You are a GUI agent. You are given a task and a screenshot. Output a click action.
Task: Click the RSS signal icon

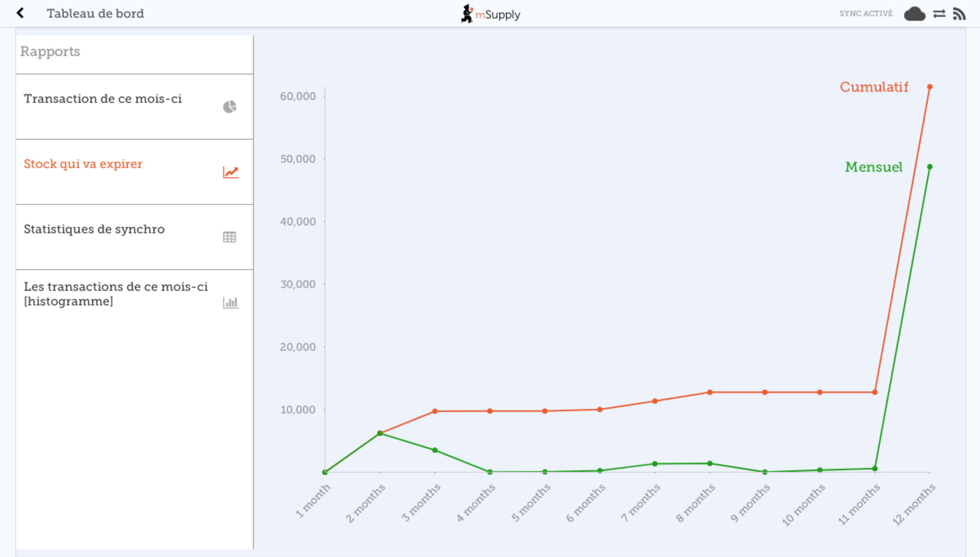click(x=959, y=14)
